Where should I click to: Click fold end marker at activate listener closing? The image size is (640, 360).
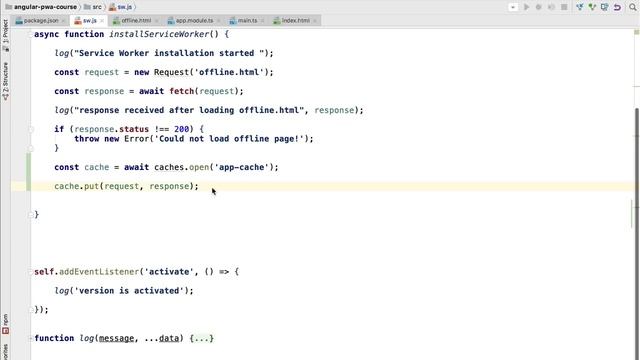tap(31, 310)
